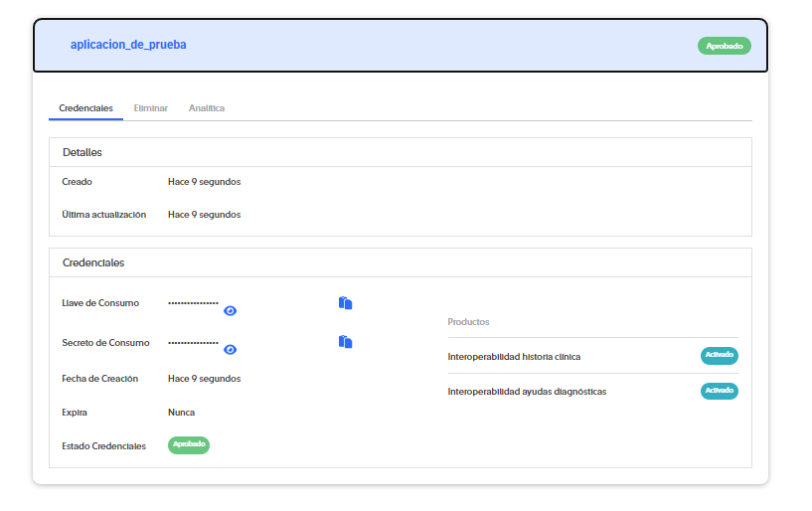Select the Interoperabilidad historia clínica product
Screen dimensions: 812x511
pos(514,357)
